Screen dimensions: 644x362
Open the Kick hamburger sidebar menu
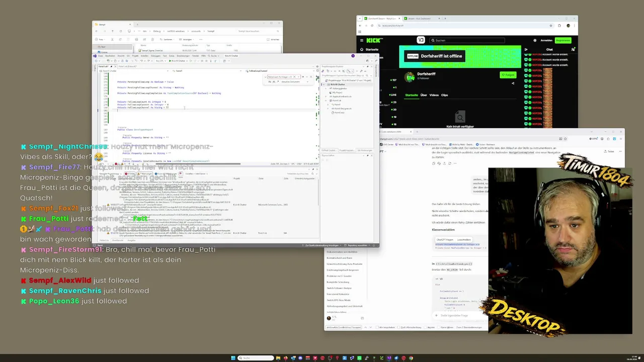coord(362,40)
